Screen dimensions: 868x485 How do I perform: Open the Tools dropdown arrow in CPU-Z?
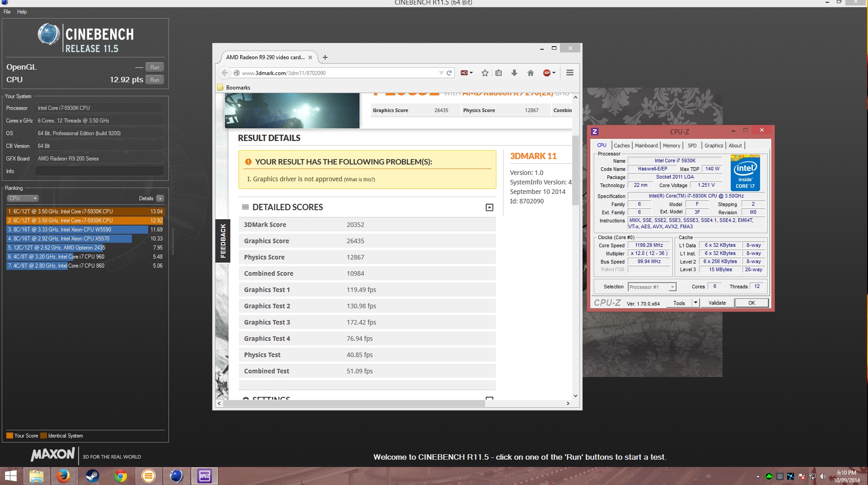point(695,303)
